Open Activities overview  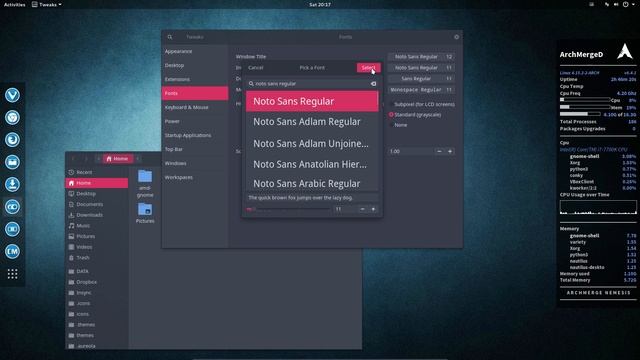point(14,4)
